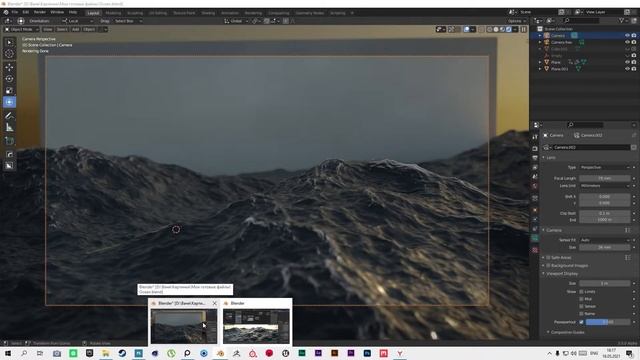The image size is (640, 360).
Task: Click Wireframe shading mode icon
Action: click(x=489, y=29)
